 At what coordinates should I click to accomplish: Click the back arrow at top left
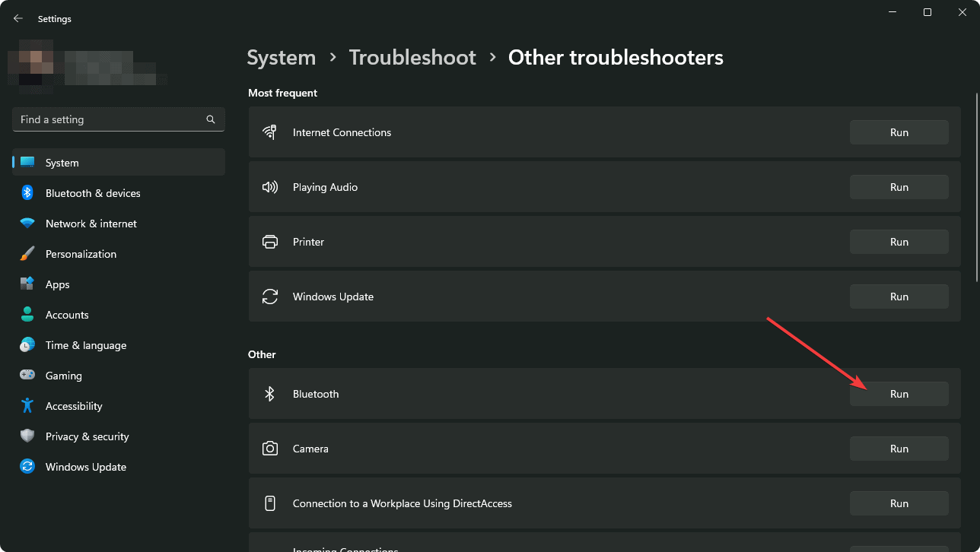(17, 17)
